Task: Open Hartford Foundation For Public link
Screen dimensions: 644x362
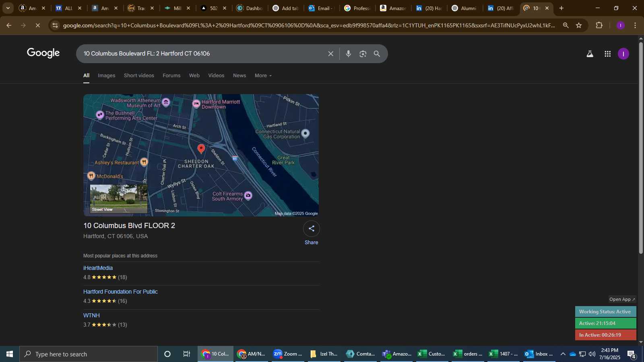Action: pyautogui.click(x=120, y=292)
